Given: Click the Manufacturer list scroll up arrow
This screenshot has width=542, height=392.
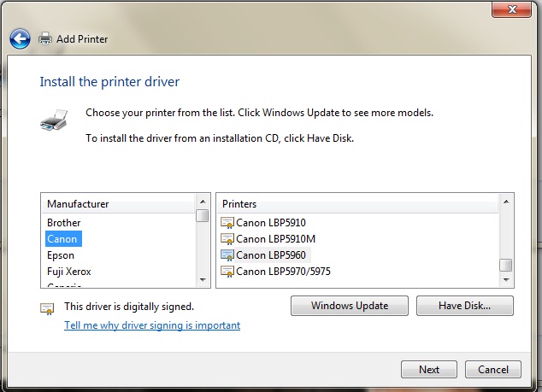Looking at the screenshot, I should (203, 202).
